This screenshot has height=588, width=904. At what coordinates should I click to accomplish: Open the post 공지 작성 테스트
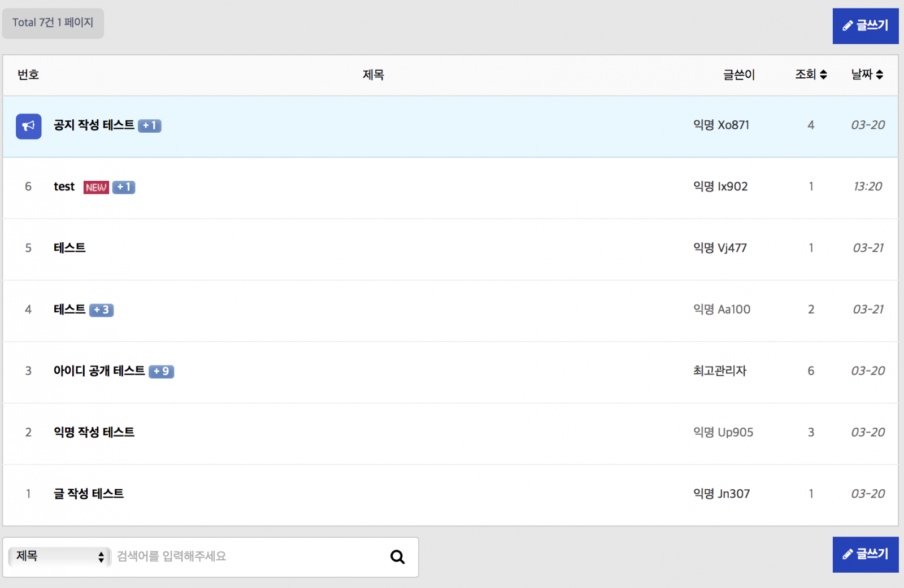tap(94, 125)
